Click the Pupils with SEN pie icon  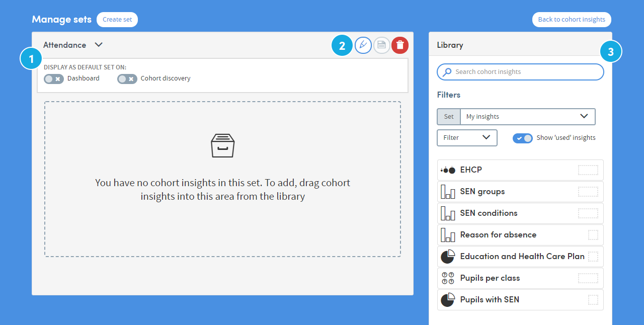pyautogui.click(x=448, y=300)
